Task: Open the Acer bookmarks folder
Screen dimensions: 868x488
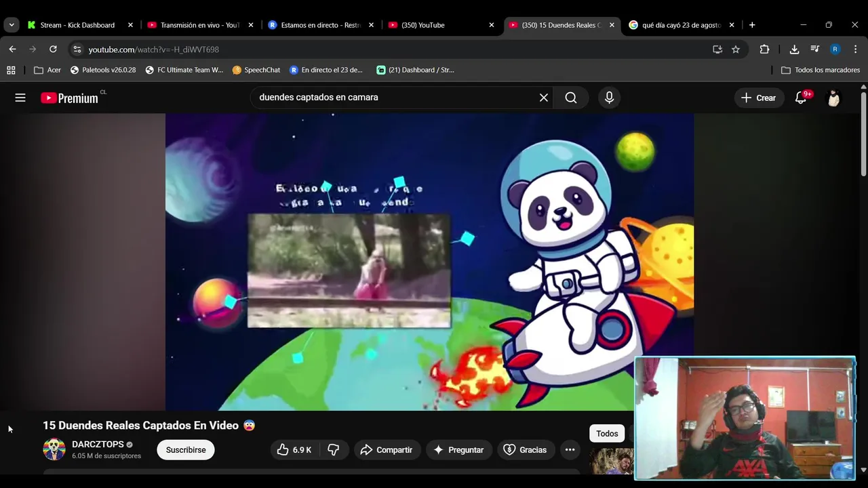Action: (x=47, y=70)
